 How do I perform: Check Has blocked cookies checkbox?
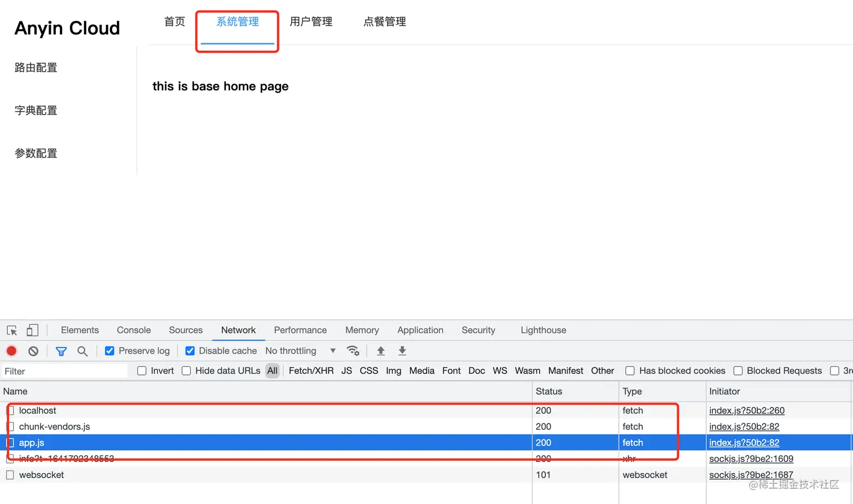[630, 370]
